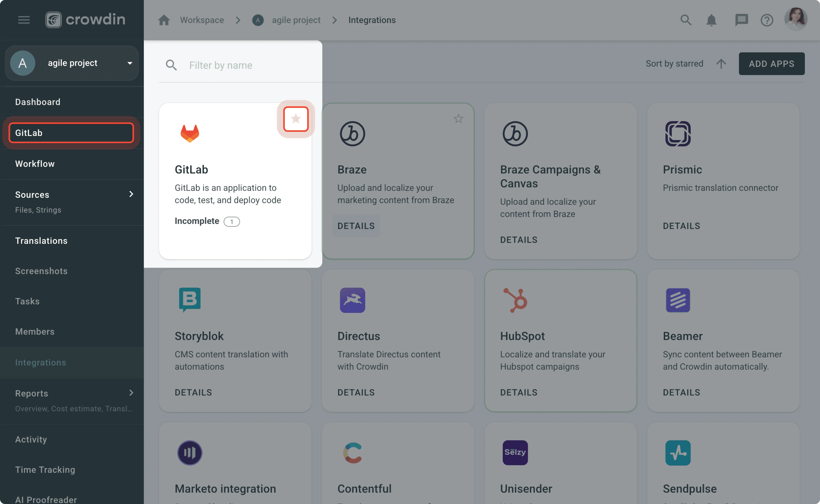Viewport: 820px width, 504px height.
Task: Click the GitLab fox logo on the card
Action: (190, 133)
